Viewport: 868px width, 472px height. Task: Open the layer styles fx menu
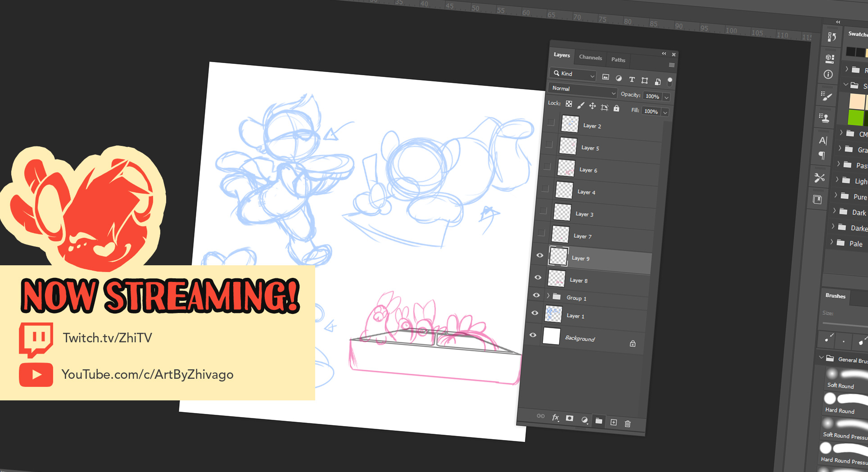pos(556,418)
